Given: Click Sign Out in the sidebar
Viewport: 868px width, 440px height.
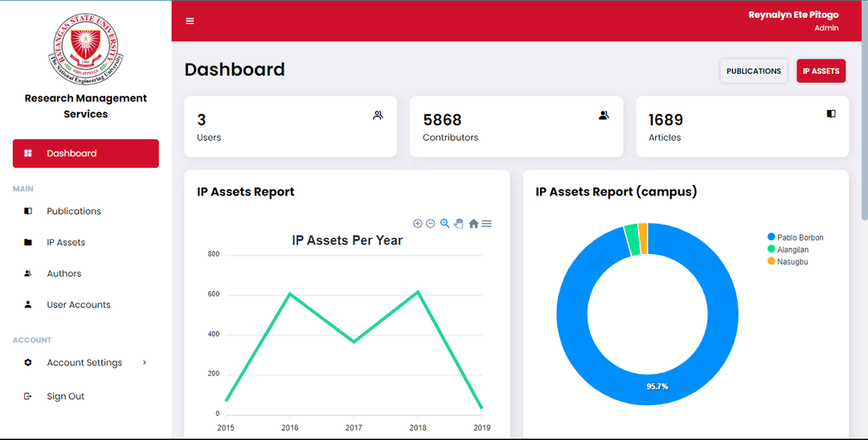Looking at the screenshot, I should 65,397.
